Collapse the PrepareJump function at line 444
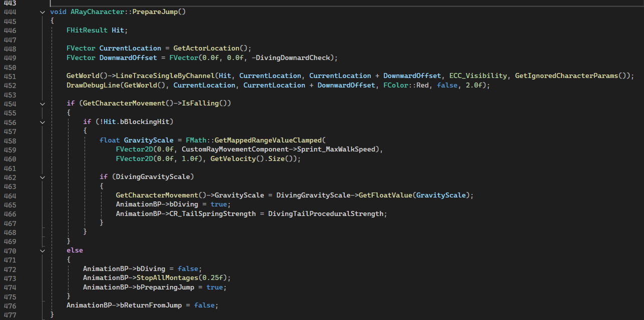The width and height of the screenshot is (644, 320). point(42,11)
